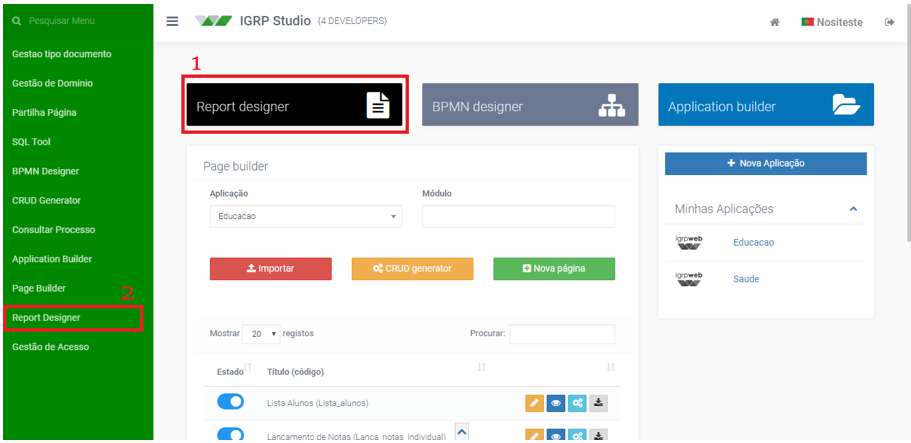911x443 pixels.
Task: Click the BPMN designer tile
Action: coord(530,105)
